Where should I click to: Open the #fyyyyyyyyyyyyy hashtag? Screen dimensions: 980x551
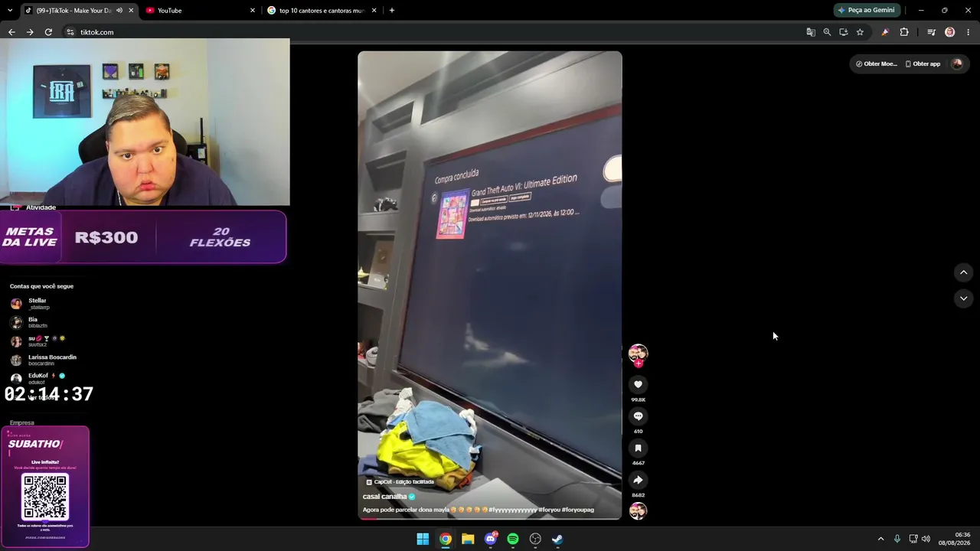click(512, 510)
